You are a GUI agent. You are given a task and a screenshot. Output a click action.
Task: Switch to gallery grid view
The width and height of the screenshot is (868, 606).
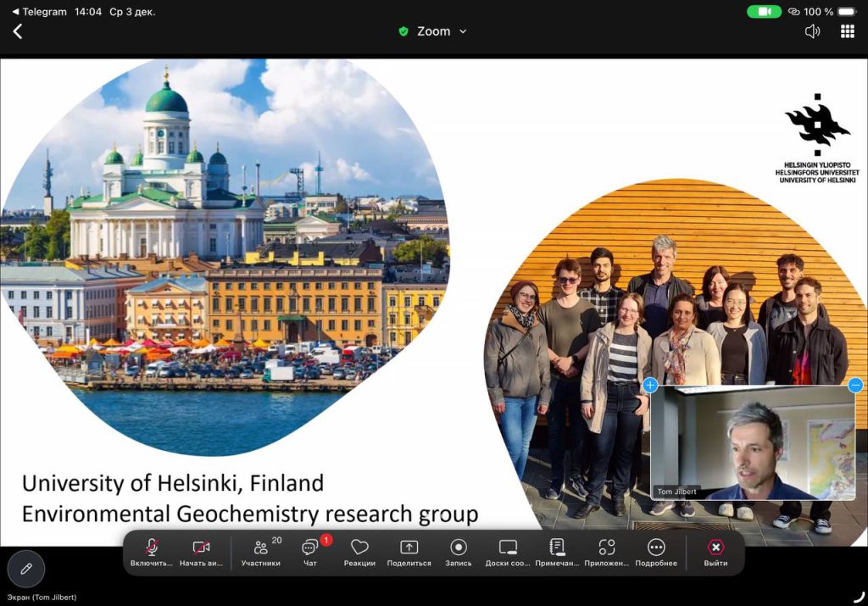point(847,31)
